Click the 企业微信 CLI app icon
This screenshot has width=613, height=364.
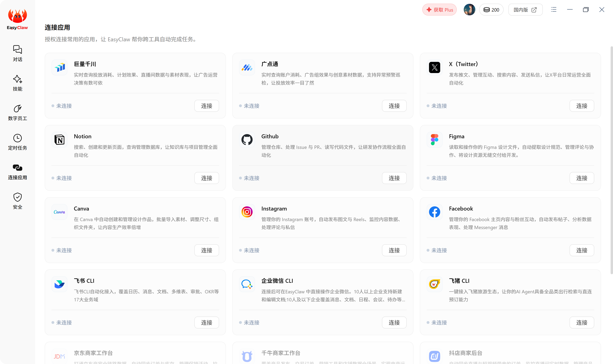click(247, 284)
